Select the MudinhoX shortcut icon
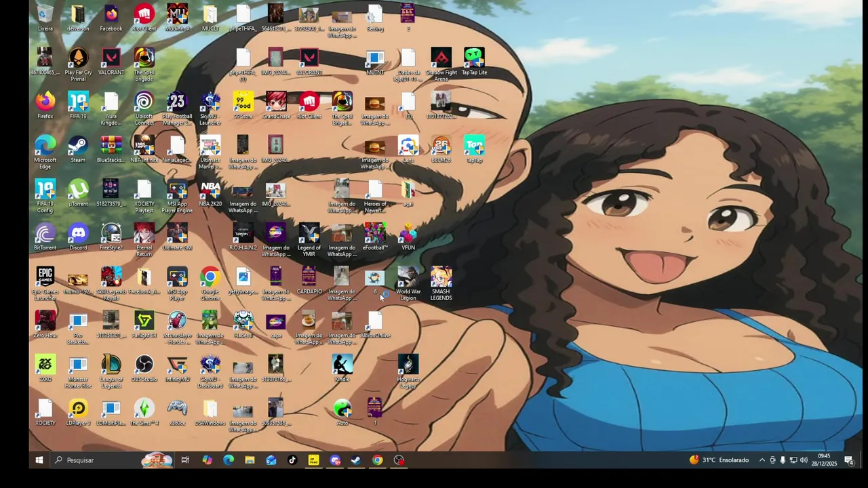The image size is (868, 488). click(177, 18)
